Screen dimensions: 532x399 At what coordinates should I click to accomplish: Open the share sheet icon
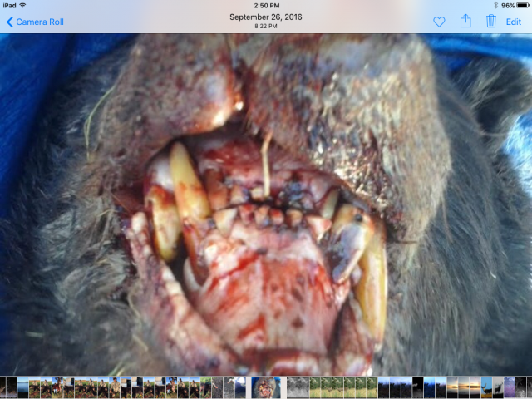(465, 22)
